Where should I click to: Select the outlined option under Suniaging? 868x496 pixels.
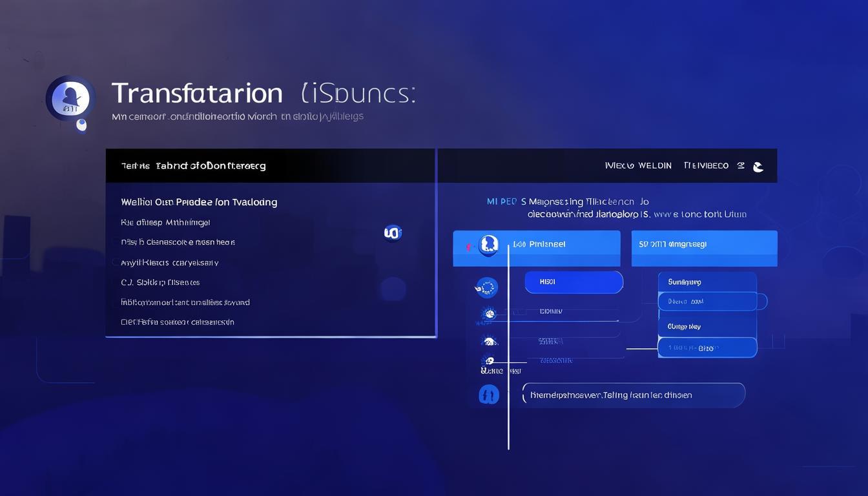(x=707, y=302)
